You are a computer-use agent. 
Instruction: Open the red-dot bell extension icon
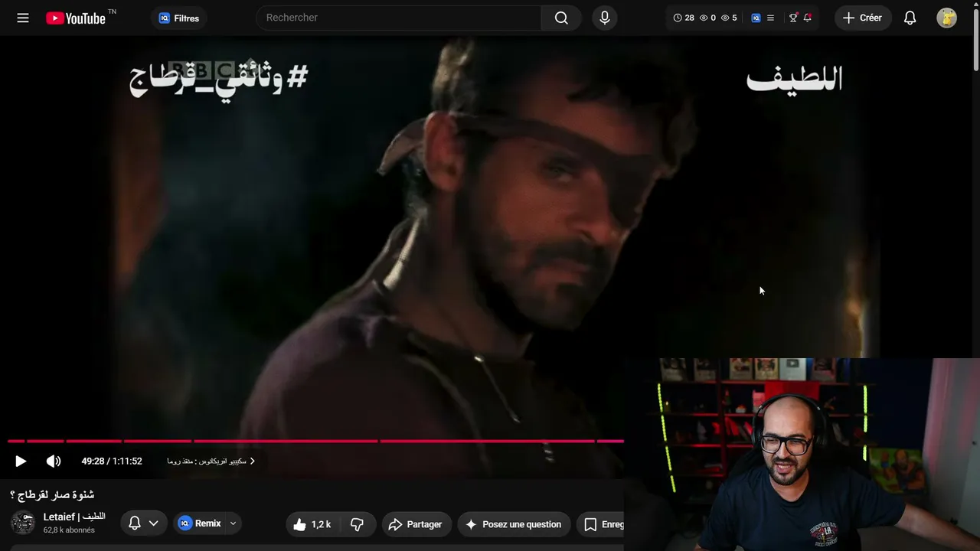(807, 18)
